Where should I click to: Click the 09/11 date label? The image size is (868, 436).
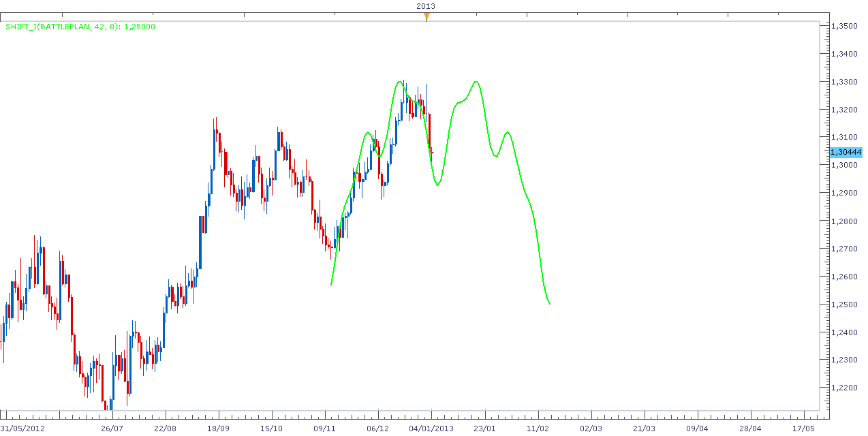pyautogui.click(x=325, y=429)
